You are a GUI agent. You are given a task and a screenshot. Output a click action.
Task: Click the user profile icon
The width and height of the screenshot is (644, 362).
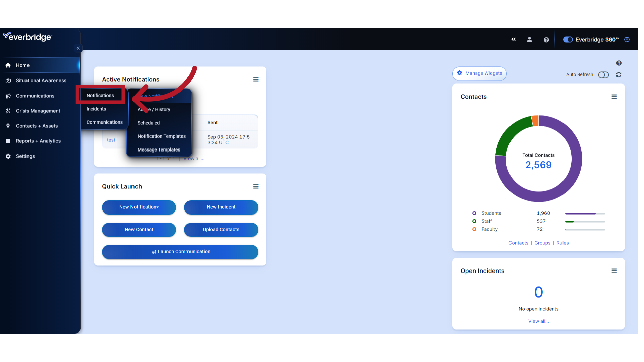pyautogui.click(x=530, y=39)
